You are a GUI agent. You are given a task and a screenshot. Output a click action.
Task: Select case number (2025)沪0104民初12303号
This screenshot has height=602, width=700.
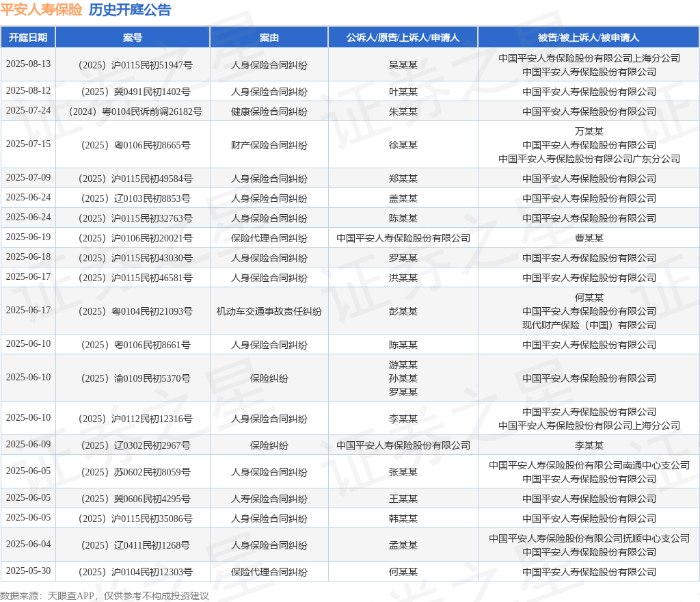click(135, 572)
